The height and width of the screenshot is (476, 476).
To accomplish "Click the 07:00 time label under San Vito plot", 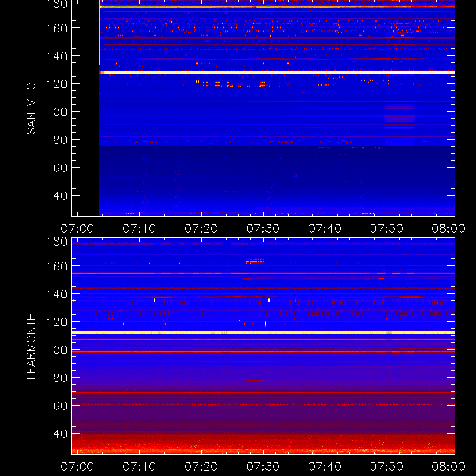I will pyautogui.click(x=77, y=228).
